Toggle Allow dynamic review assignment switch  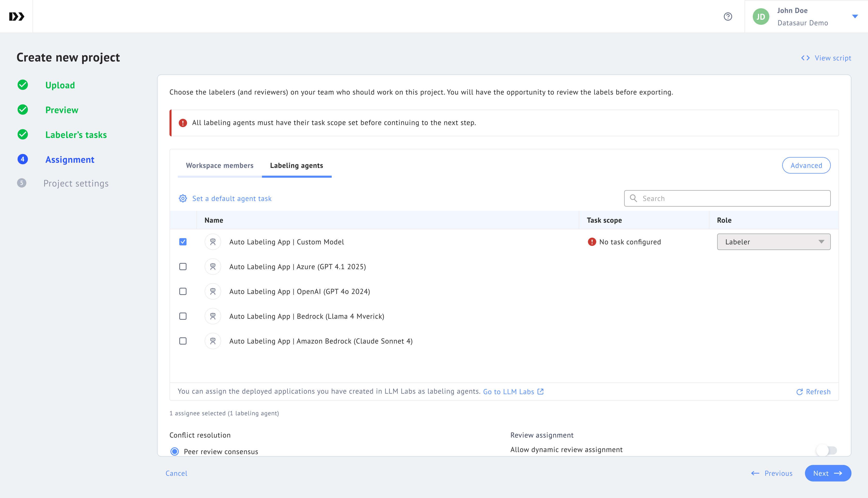pyautogui.click(x=826, y=450)
